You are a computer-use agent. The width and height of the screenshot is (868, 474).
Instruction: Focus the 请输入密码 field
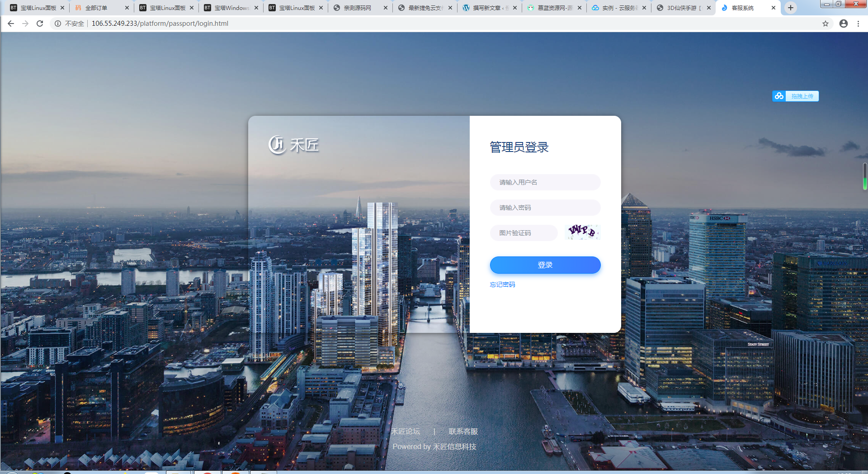click(x=545, y=208)
